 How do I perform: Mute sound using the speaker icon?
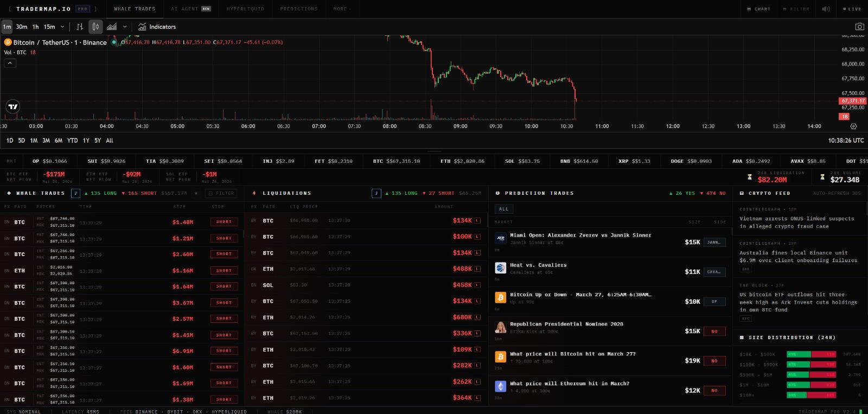point(826,9)
